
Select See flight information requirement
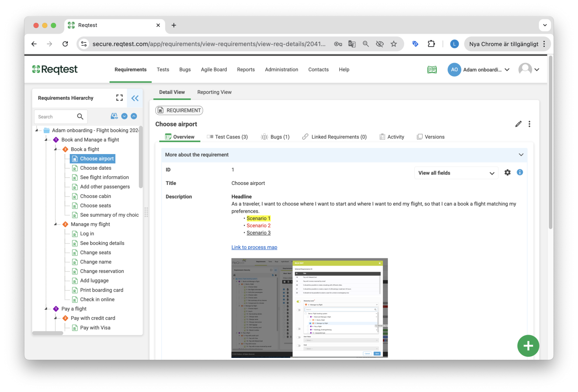tap(104, 177)
